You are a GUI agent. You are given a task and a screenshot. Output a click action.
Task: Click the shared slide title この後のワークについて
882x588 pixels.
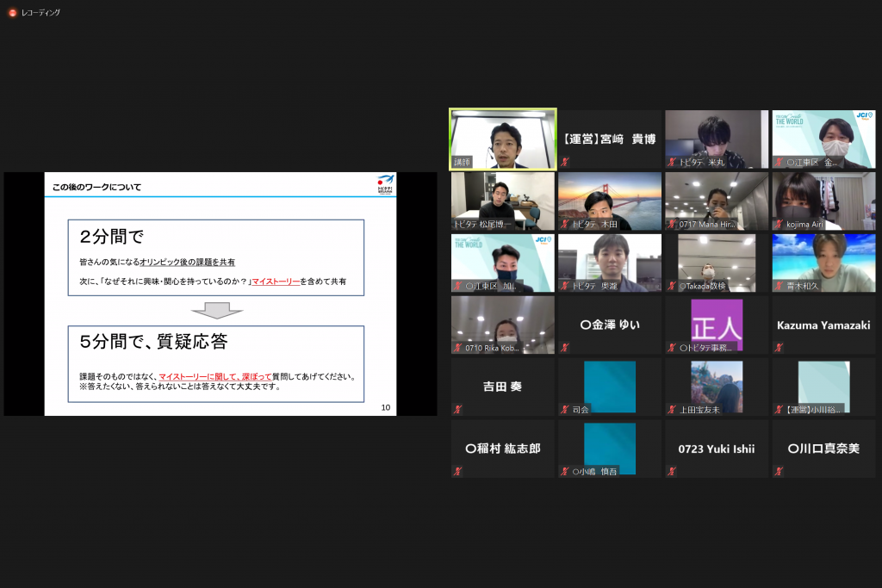(x=96, y=187)
